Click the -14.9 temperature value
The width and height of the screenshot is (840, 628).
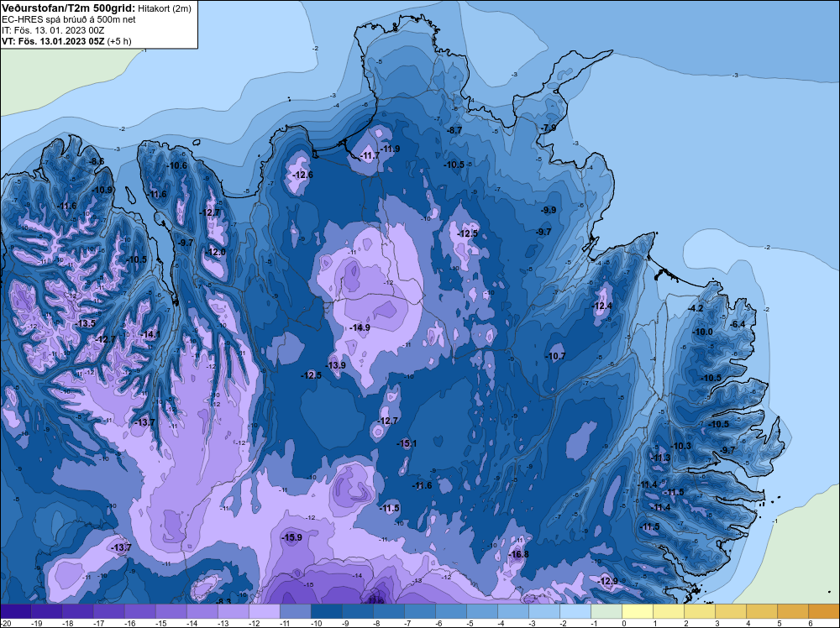[360, 327]
